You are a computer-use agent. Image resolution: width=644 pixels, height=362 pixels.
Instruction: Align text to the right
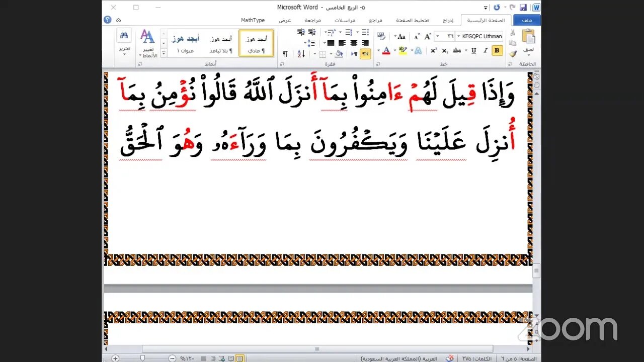365,43
